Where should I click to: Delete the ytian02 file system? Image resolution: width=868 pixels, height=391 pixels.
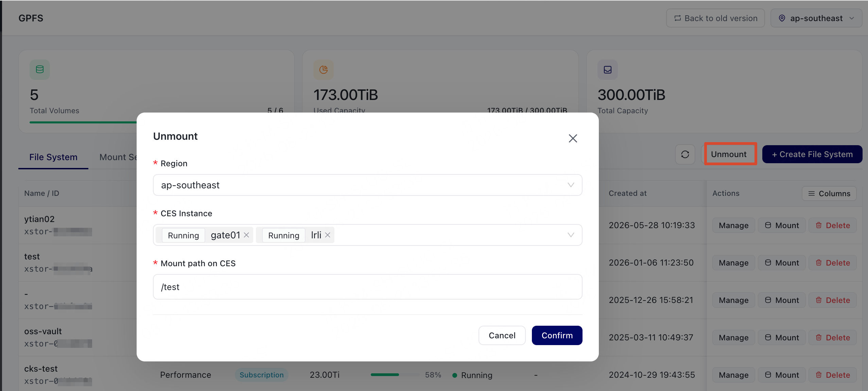(833, 225)
